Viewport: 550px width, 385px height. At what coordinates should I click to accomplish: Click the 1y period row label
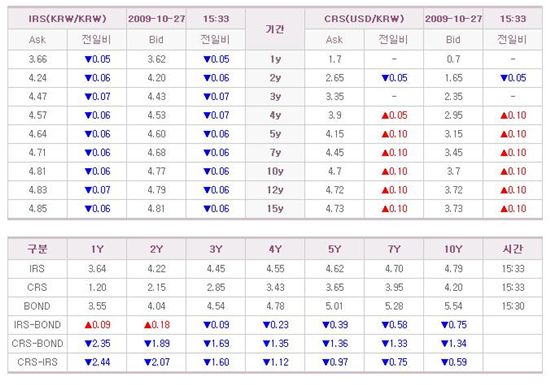[x=275, y=59]
